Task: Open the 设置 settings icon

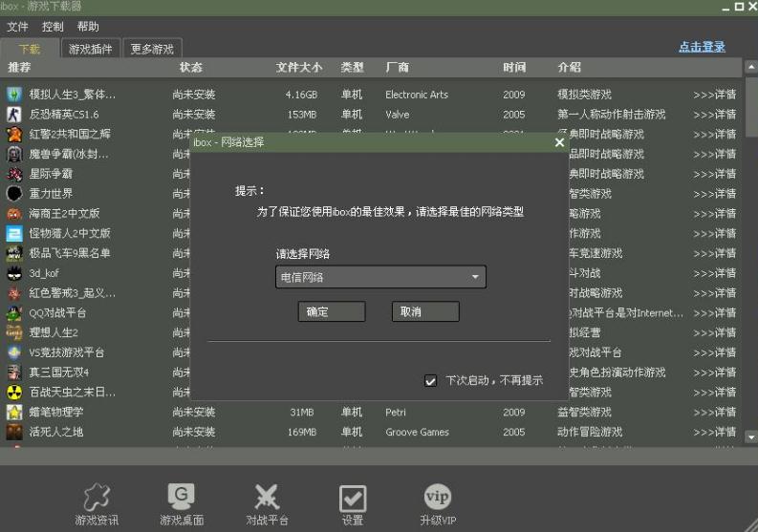Action: (353, 499)
